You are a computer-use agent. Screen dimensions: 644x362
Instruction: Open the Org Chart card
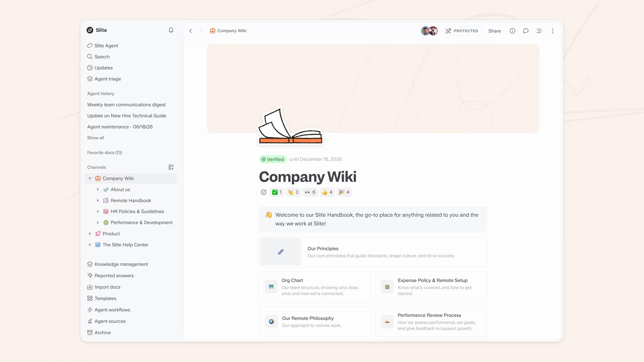[x=315, y=287]
